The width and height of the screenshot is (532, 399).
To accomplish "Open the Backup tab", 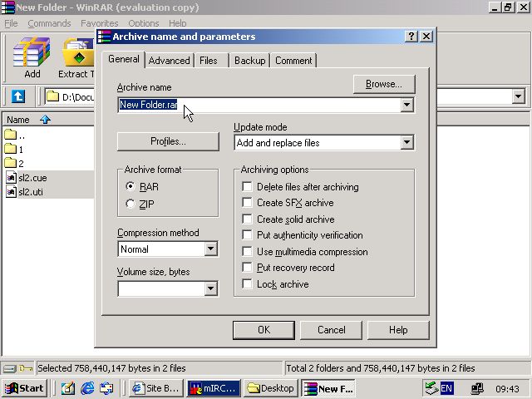I will 249,61.
